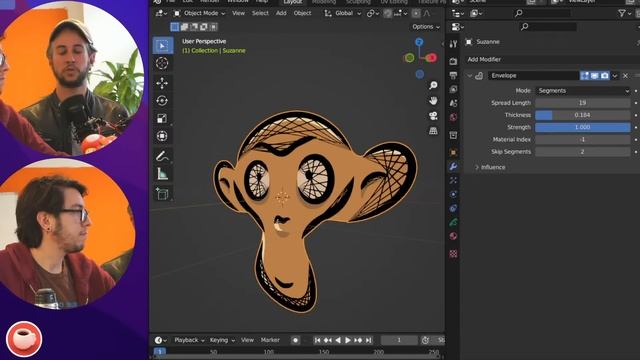Open the Keying dropdown in timeline
The image size is (640, 360).
click(222, 340)
